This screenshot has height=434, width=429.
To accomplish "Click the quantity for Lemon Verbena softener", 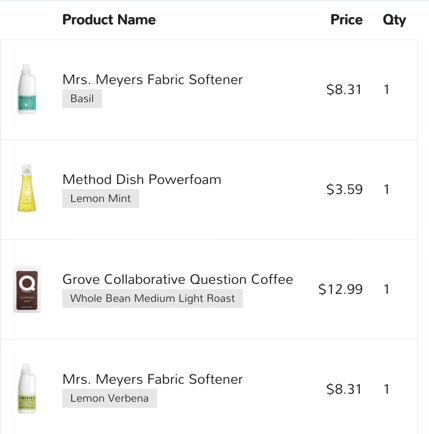I will click(x=386, y=389).
